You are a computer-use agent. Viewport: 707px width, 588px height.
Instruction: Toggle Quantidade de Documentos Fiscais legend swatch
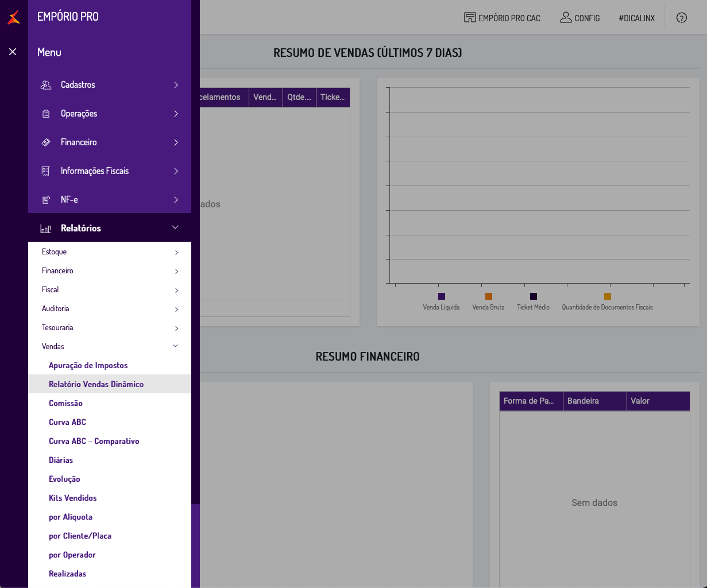click(608, 296)
